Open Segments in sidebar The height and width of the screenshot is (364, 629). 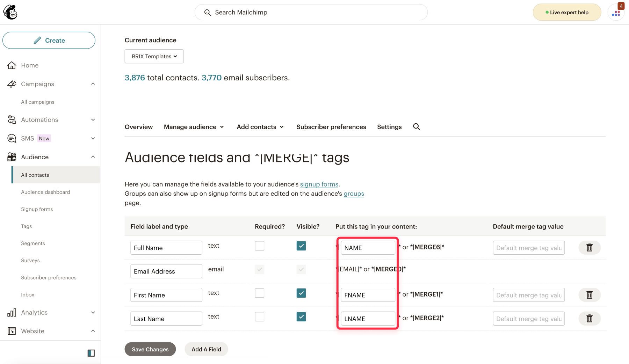(x=33, y=243)
